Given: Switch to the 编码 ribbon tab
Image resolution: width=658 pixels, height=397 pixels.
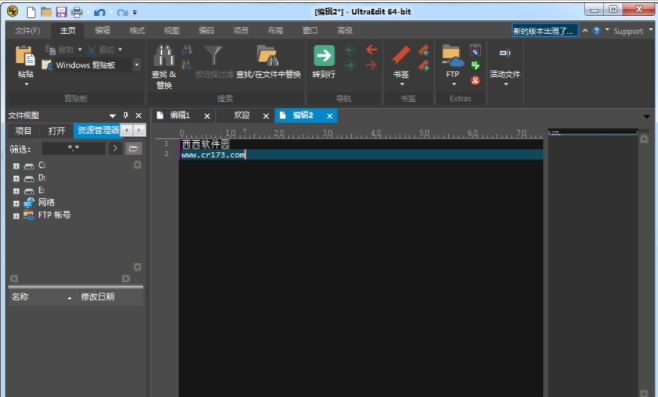Looking at the screenshot, I should click(206, 30).
